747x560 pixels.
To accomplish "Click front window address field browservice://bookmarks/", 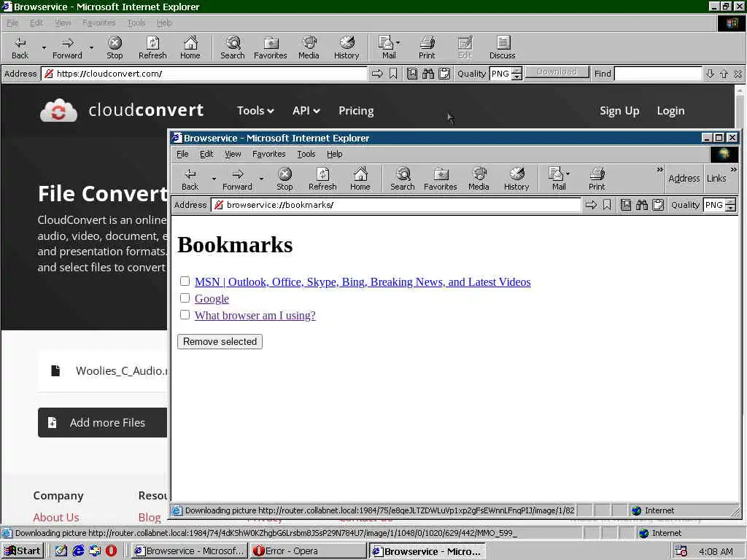I will 396,205.
